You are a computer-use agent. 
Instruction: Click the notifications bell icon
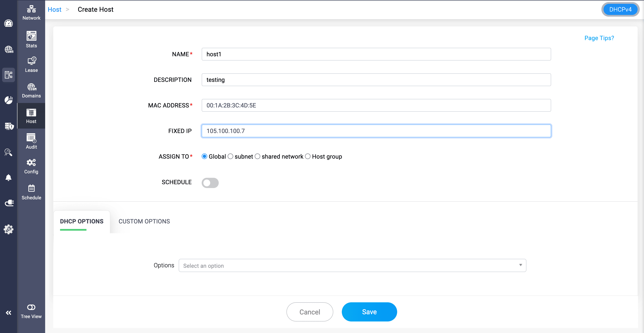pos(9,178)
